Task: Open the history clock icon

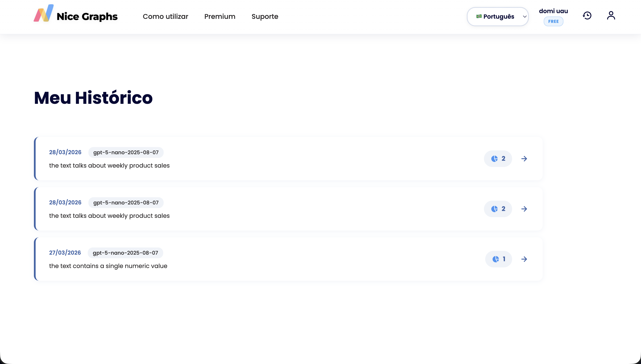Action: pyautogui.click(x=587, y=16)
